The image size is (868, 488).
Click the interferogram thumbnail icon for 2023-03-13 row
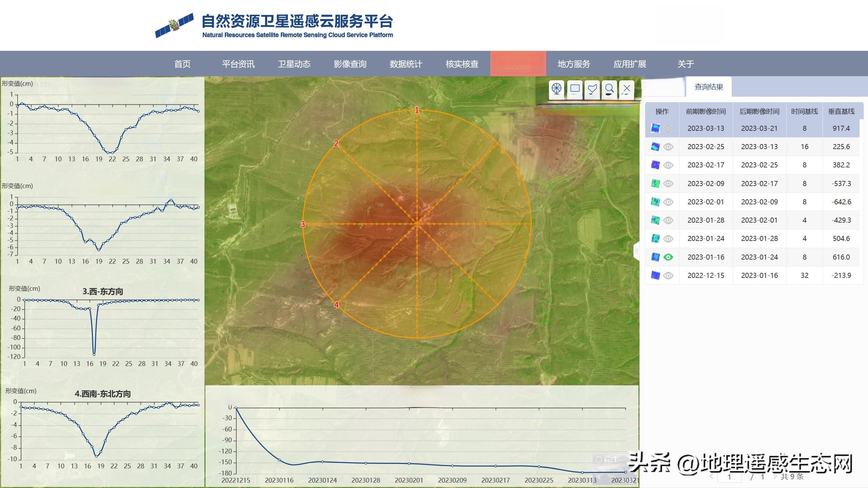click(x=655, y=128)
